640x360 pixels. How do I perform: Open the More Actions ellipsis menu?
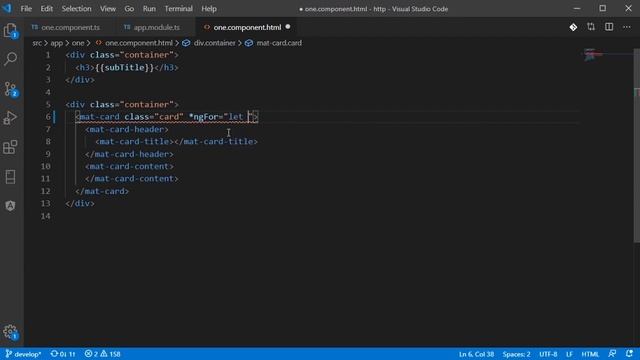click(x=627, y=27)
